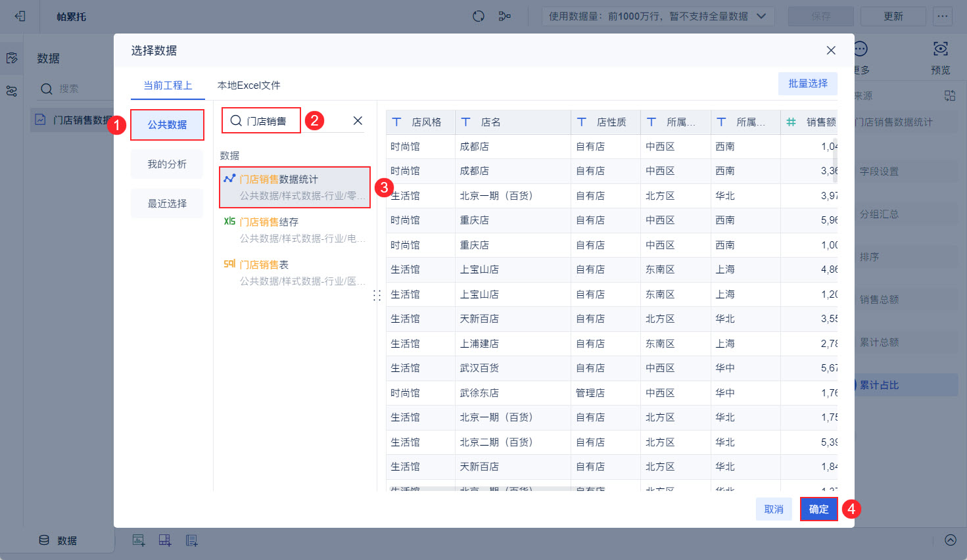Click the panel resize handle beside search results

(377, 296)
